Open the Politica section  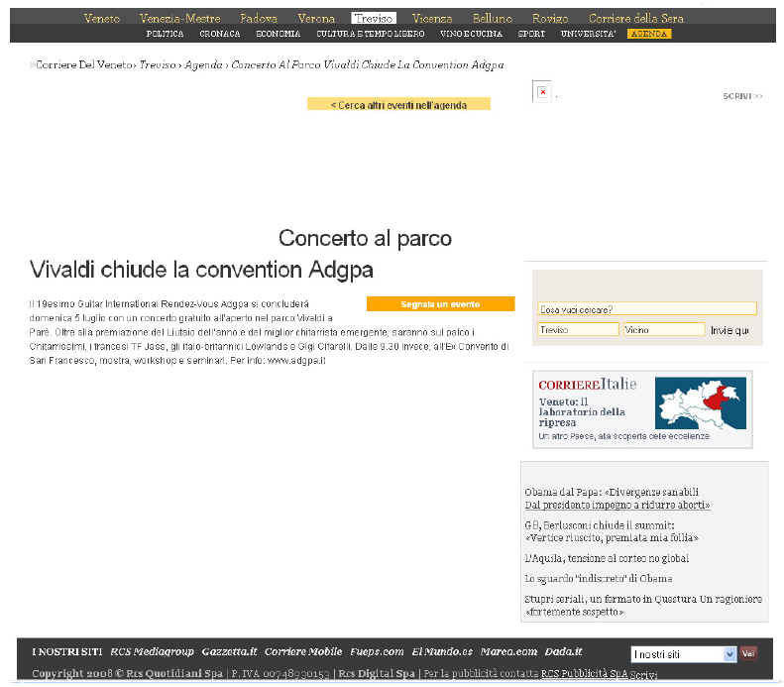[x=165, y=34]
